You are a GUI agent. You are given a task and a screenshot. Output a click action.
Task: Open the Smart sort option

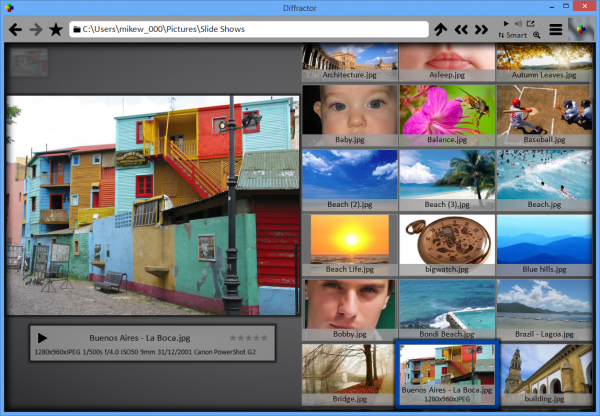point(512,35)
